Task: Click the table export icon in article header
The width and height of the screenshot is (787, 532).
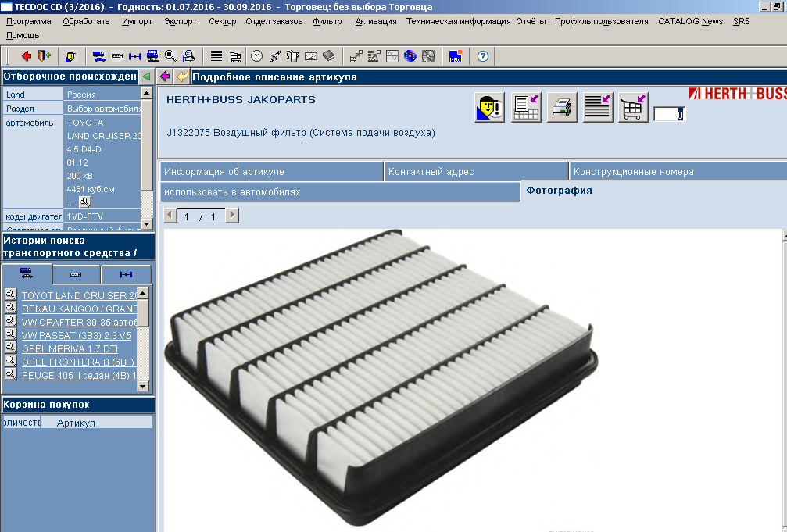Action: (x=526, y=107)
